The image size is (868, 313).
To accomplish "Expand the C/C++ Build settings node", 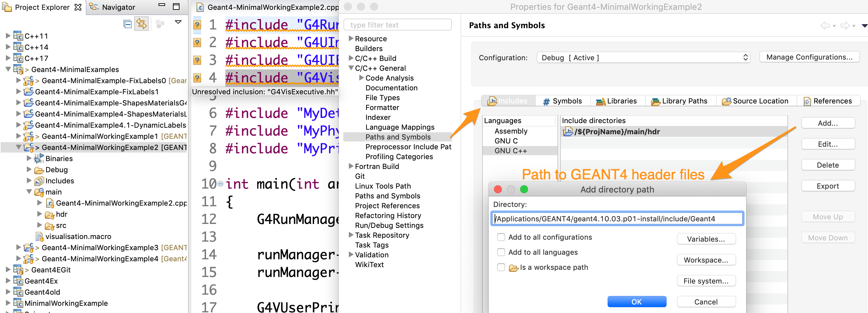I will (351, 58).
